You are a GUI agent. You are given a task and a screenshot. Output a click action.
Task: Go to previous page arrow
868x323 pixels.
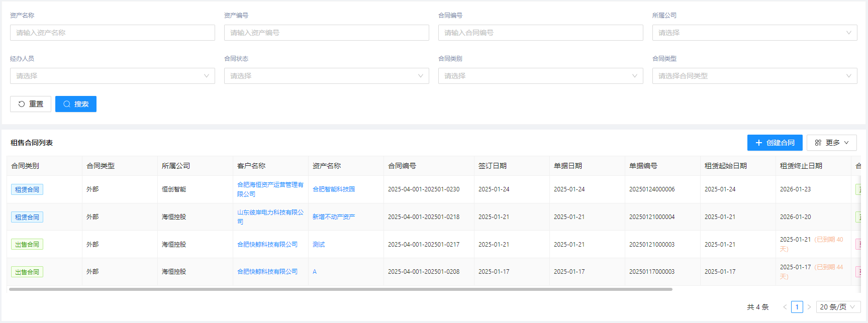(785, 307)
